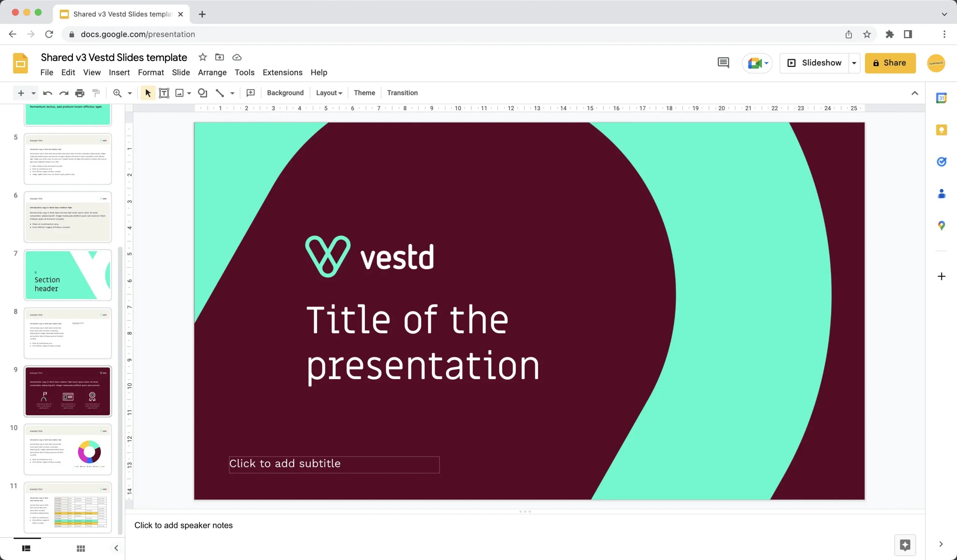957x560 pixels.
Task: Click the yellow Share button
Action: [x=890, y=63]
